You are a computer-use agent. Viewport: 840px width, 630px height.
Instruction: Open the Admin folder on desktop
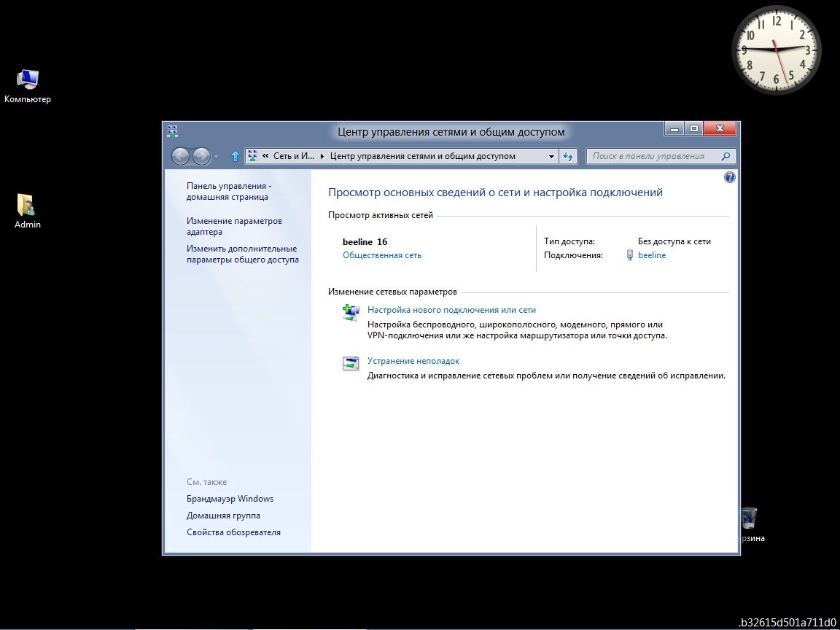coord(27,211)
